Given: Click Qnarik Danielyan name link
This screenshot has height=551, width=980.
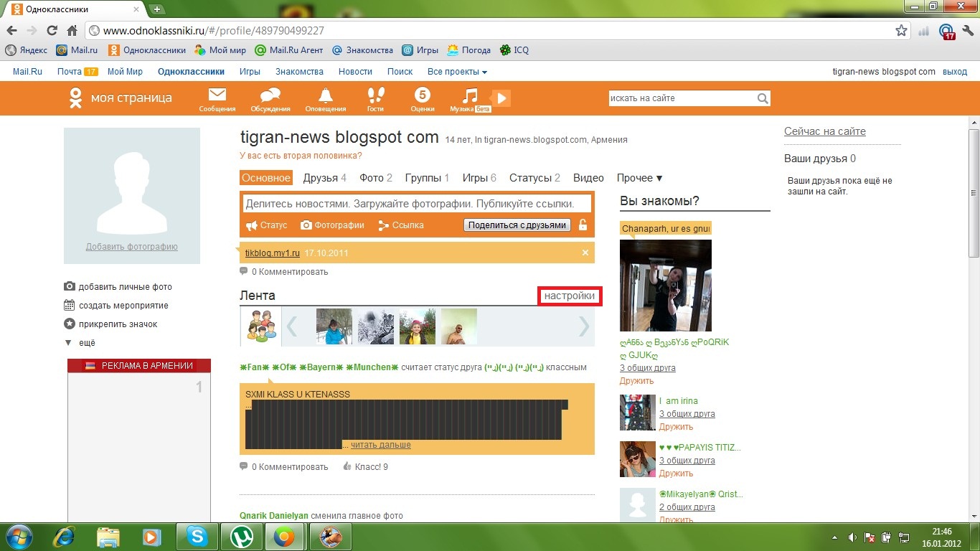Looking at the screenshot, I should [274, 516].
